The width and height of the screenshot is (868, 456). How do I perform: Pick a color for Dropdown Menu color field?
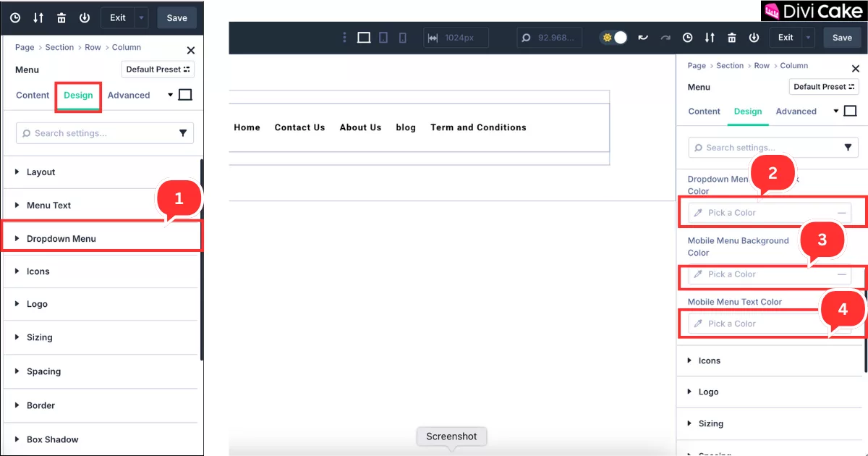pos(770,213)
